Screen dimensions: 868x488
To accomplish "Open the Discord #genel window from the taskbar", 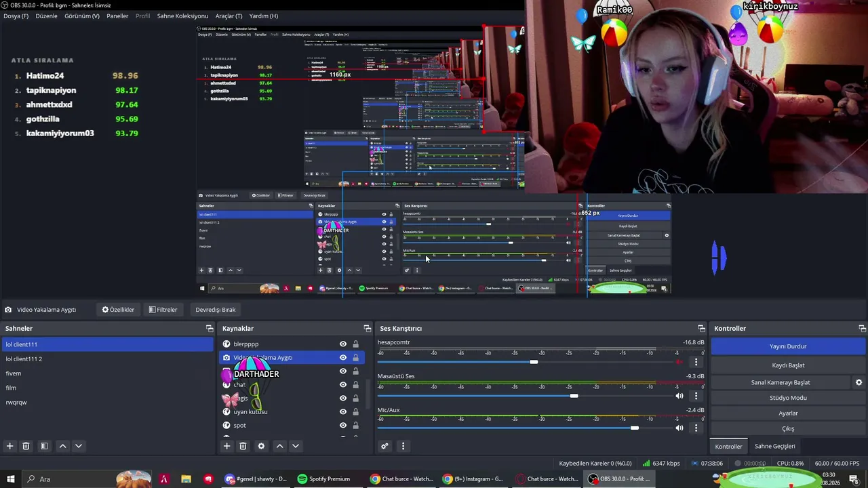I will [x=258, y=479].
